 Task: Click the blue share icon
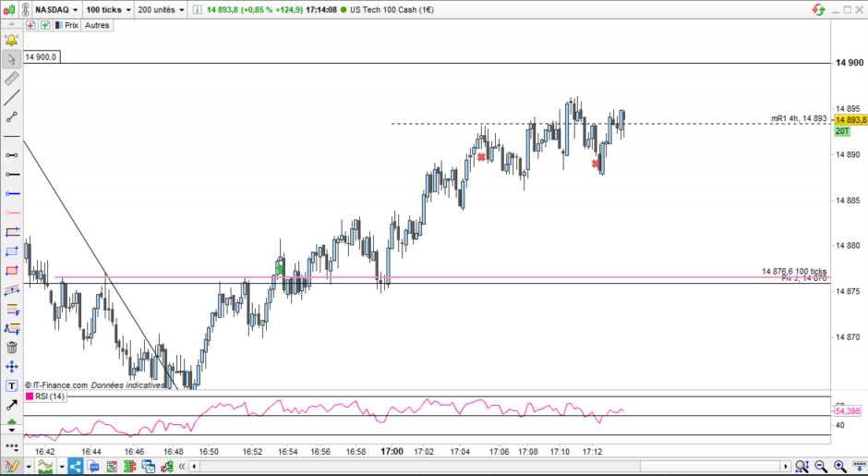tap(75, 466)
